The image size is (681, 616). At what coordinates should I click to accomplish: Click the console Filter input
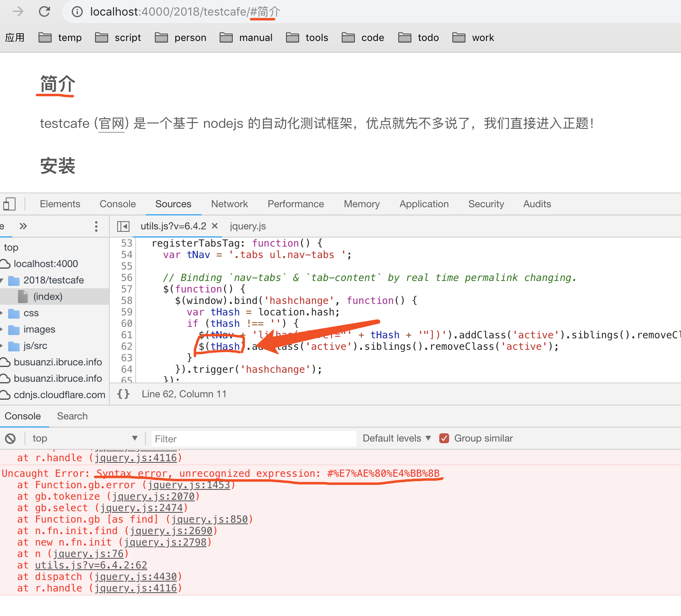point(254,439)
